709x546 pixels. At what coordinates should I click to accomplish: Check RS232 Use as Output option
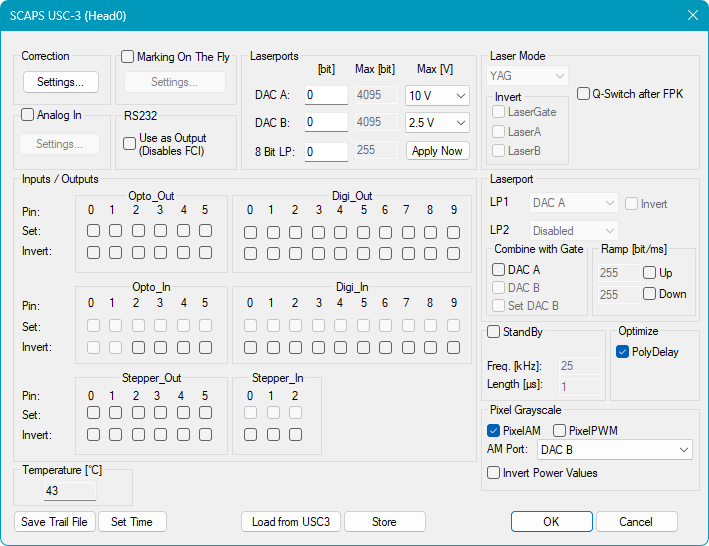coord(129,144)
